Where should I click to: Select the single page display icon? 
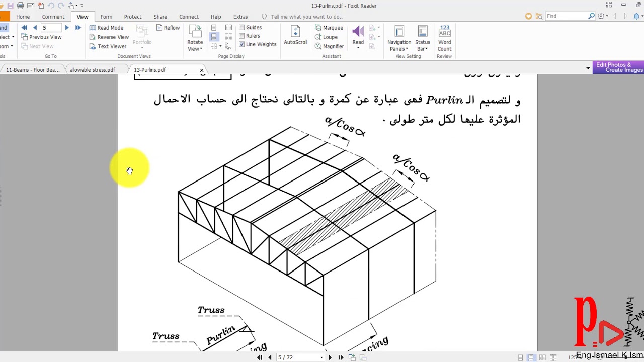[214, 28]
